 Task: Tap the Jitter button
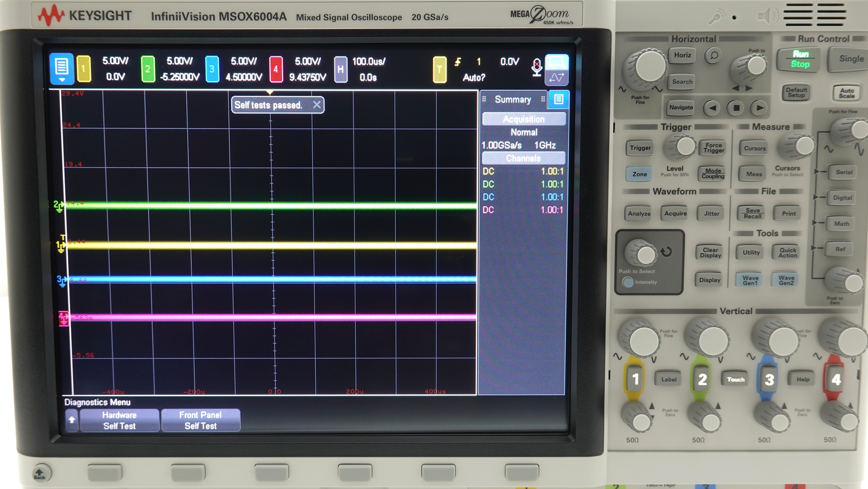711,213
